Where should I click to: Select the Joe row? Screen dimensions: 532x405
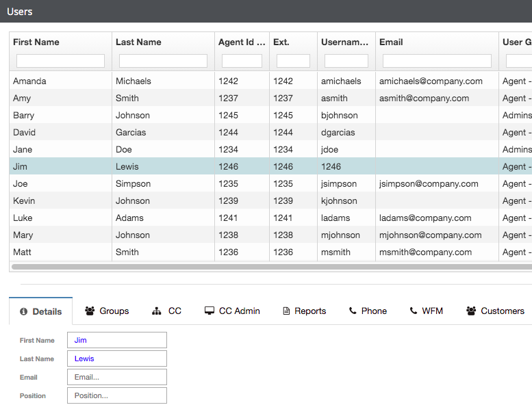click(270, 184)
